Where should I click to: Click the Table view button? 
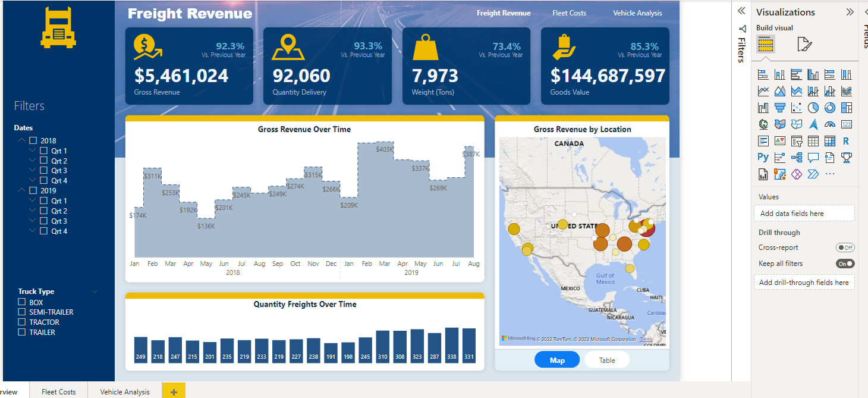(606, 359)
